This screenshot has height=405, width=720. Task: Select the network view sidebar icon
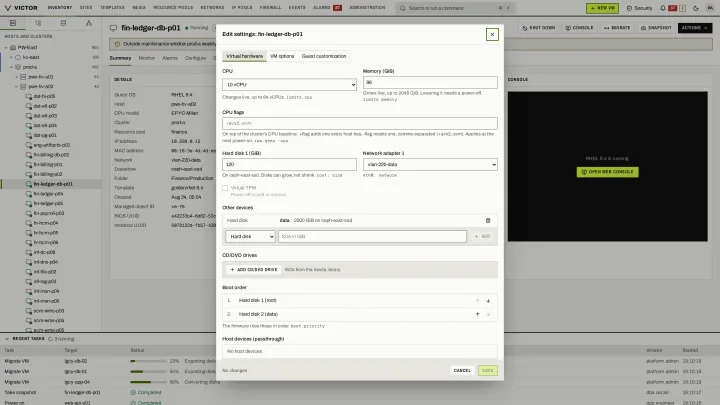pos(89,23)
